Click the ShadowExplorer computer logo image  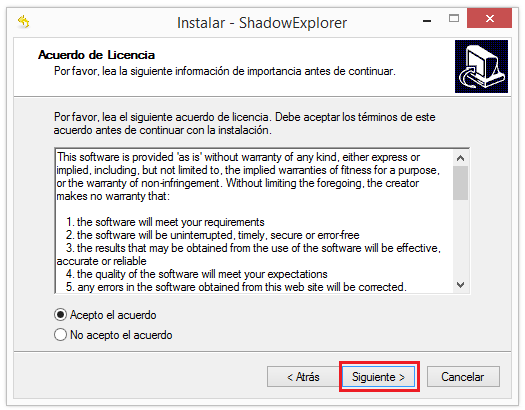[x=481, y=66]
